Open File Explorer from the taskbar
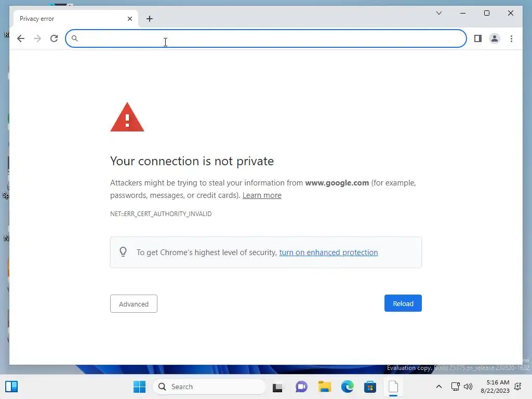The width and height of the screenshot is (532, 399). click(324, 387)
